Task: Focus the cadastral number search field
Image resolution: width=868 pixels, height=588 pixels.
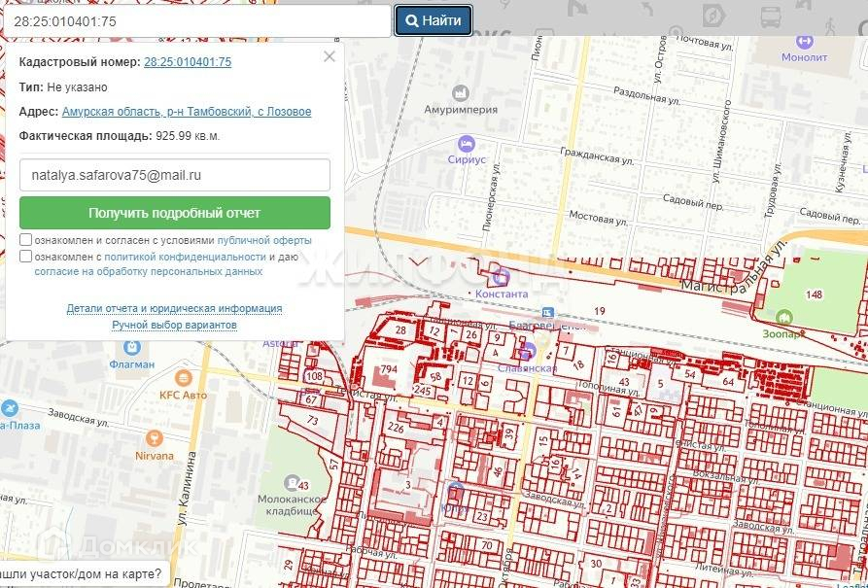Action: [x=197, y=21]
